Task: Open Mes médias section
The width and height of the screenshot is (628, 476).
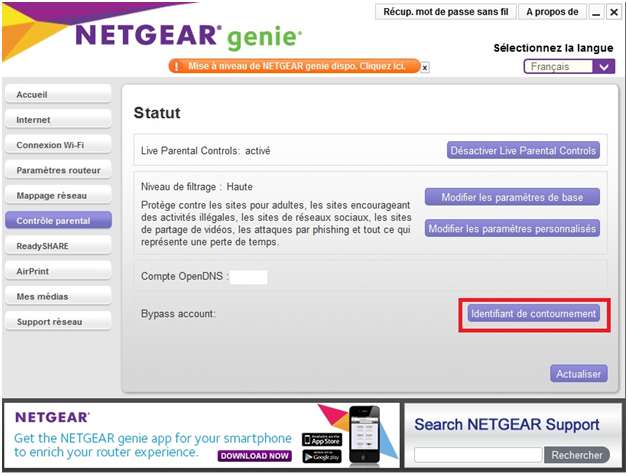Action: [x=58, y=296]
